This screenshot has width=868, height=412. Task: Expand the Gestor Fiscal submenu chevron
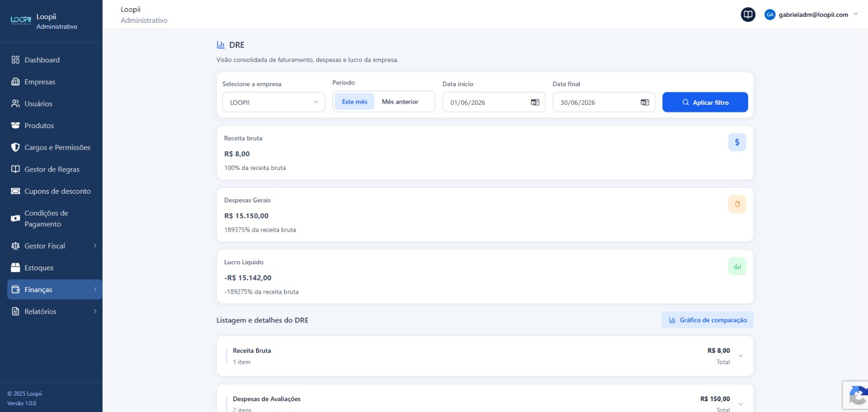coord(95,246)
